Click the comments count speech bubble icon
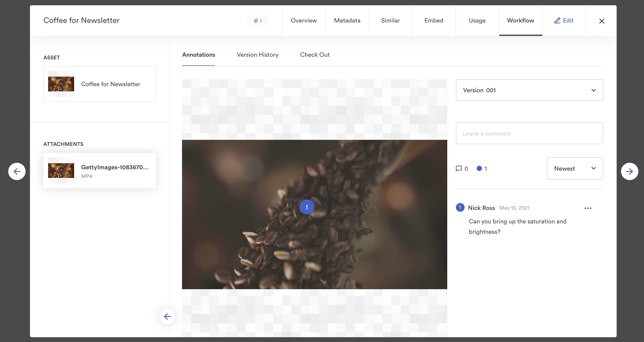This screenshot has height=342, width=644. click(459, 168)
